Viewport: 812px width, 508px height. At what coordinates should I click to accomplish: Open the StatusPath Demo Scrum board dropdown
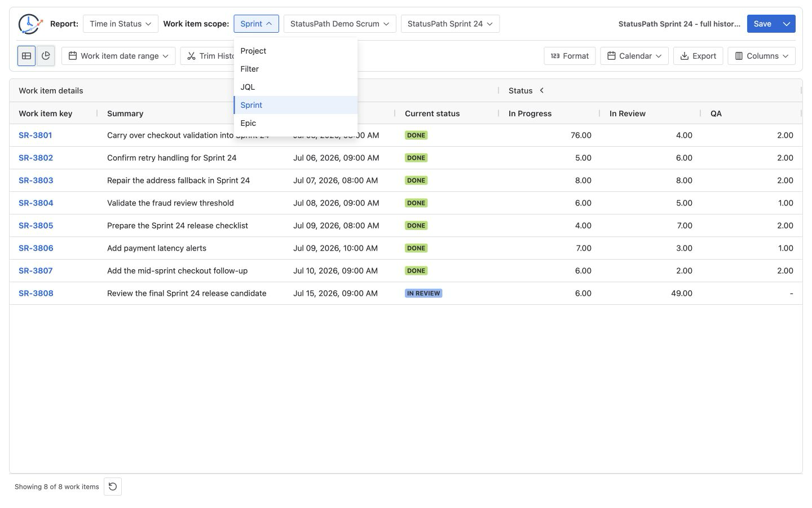click(340, 24)
